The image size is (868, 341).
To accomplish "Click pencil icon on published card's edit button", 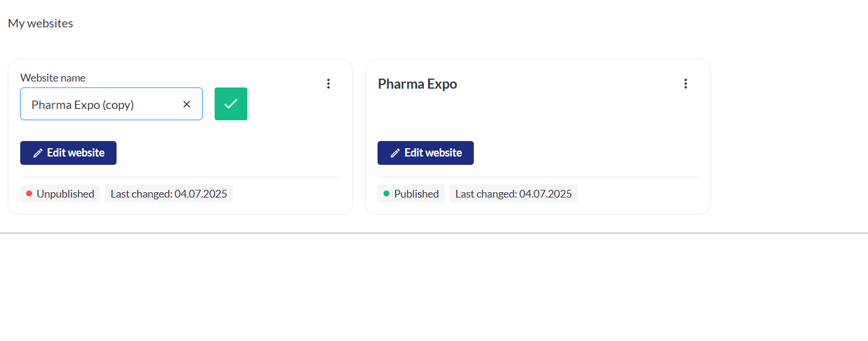I will [395, 153].
